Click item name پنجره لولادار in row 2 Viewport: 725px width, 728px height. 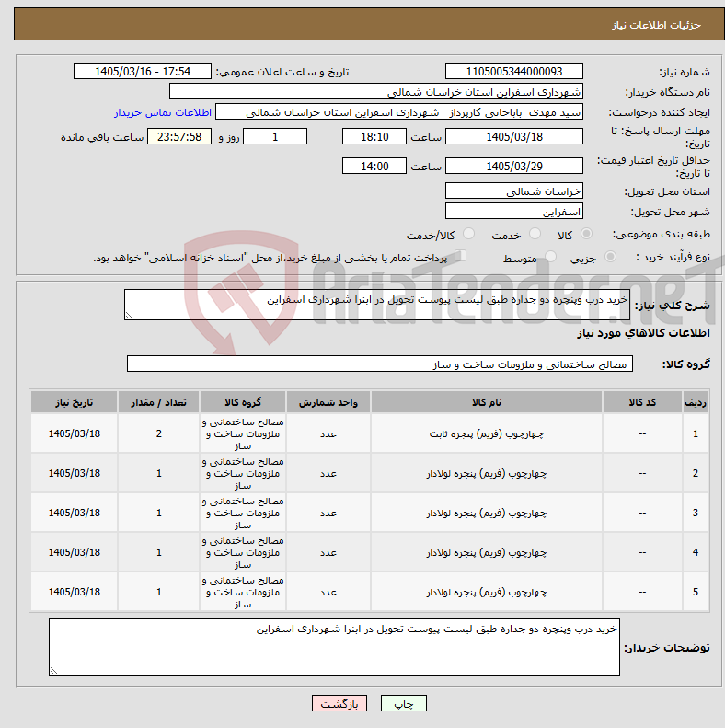(x=487, y=473)
